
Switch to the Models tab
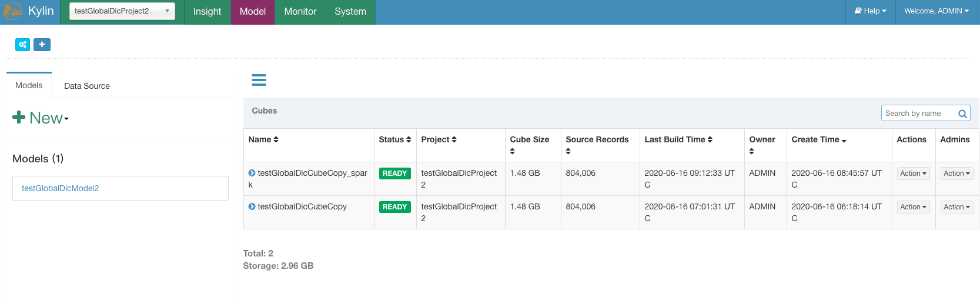pos(29,85)
